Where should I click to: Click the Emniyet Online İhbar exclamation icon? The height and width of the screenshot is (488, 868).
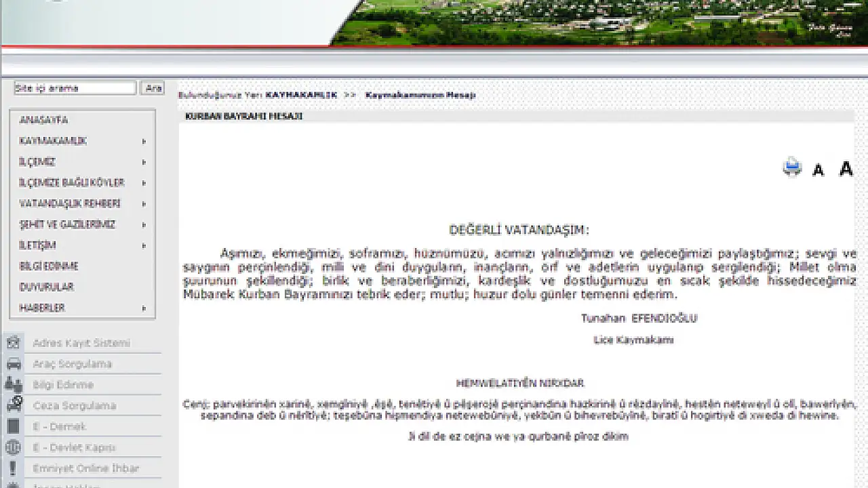(x=13, y=468)
